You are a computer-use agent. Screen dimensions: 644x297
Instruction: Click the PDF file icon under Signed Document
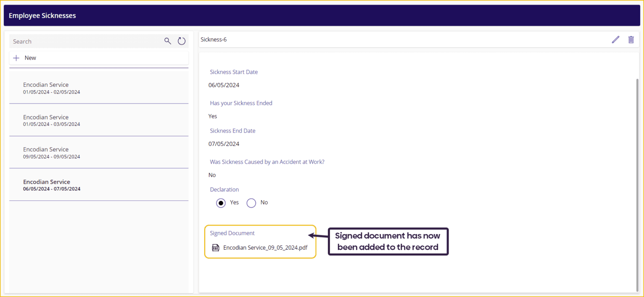click(x=216, y=247)
